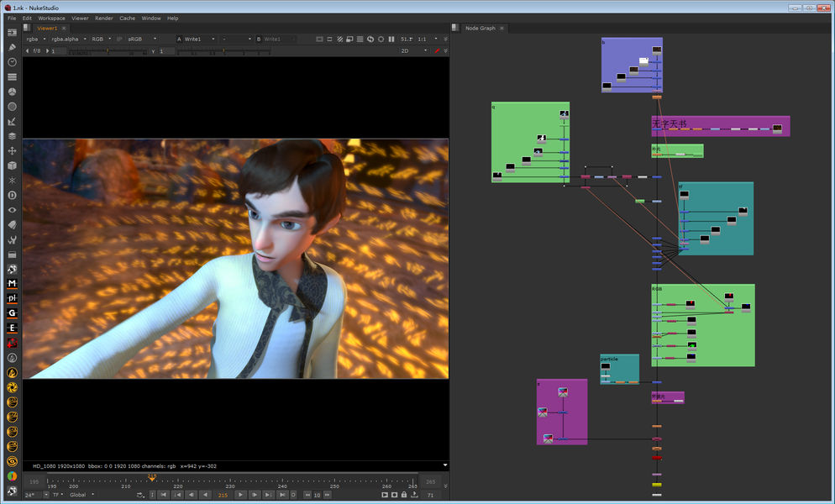This screenshot has width=835, height=504.
Task: Open the G plugin toolbar icon
Action: coord(12,313)
